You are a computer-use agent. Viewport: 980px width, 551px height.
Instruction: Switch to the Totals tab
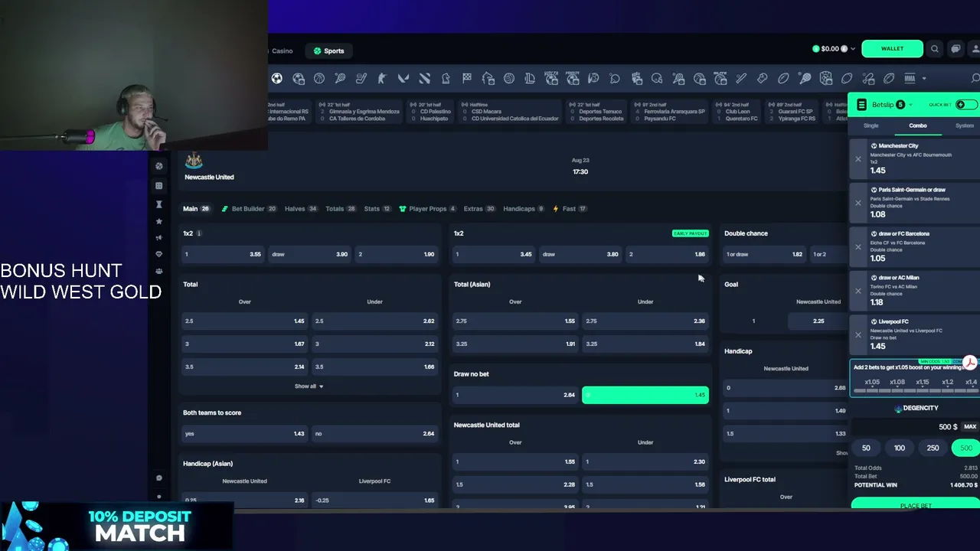coord(341,209)
